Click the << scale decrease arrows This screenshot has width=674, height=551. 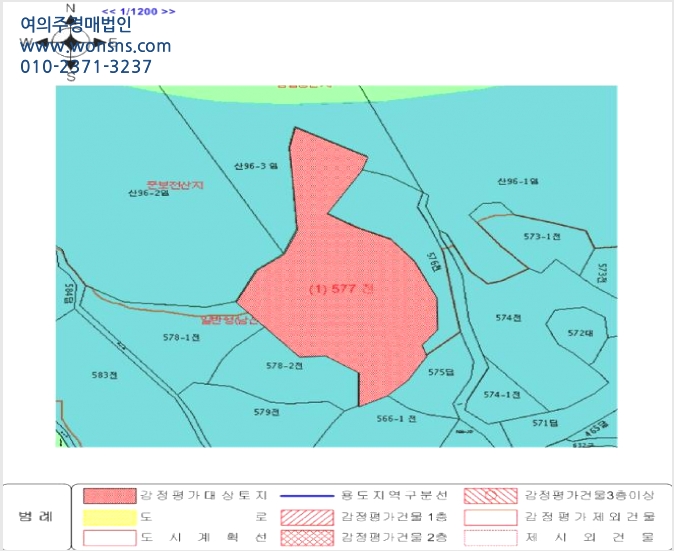[x=107, y=12]
